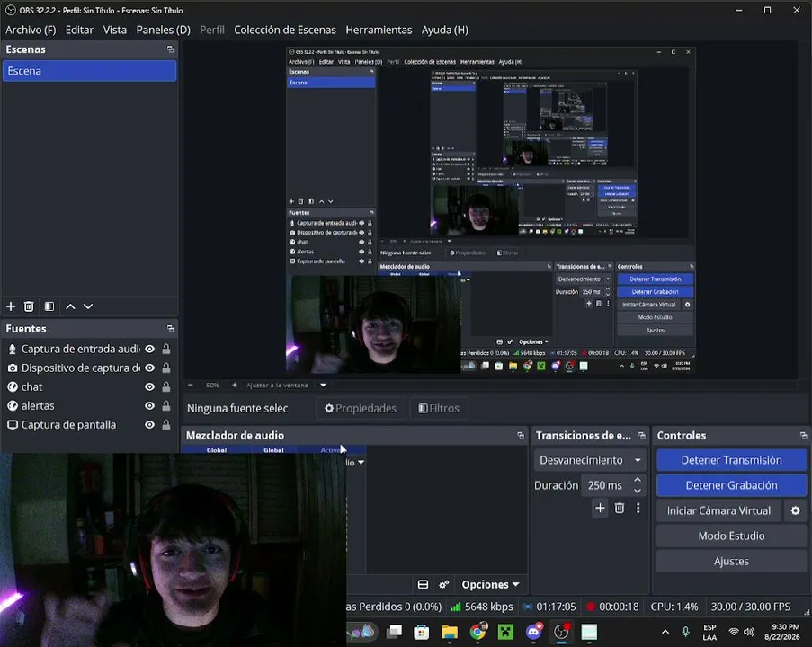Open the taskbar clock showing 9:30 PM
This screenshot has width=812, height=647.
783,632
